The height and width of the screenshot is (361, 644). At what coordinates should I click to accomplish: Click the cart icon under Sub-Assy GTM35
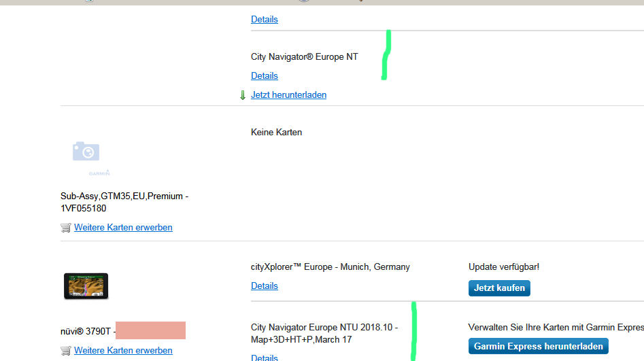(66, 228)
